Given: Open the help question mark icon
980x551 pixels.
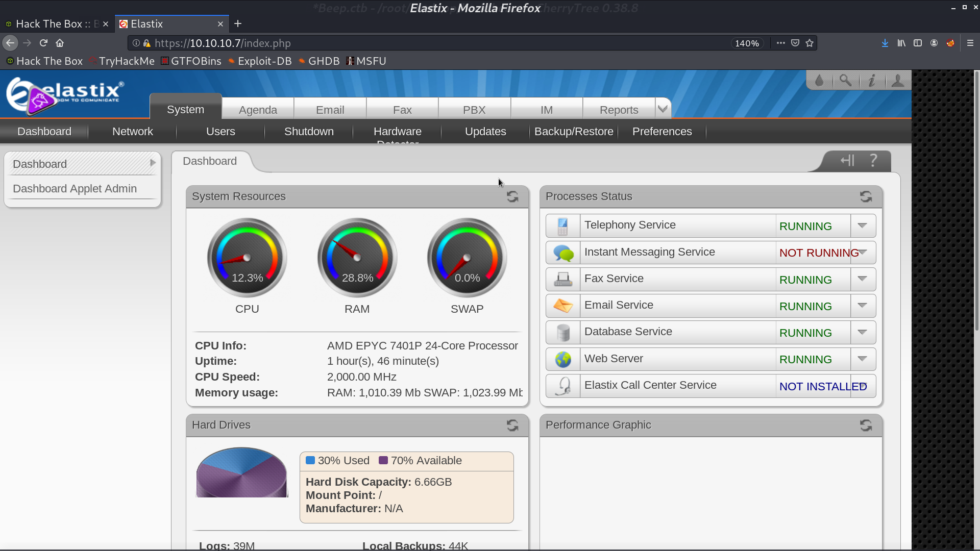Looking at the screenshot, I should coord(873,161).
